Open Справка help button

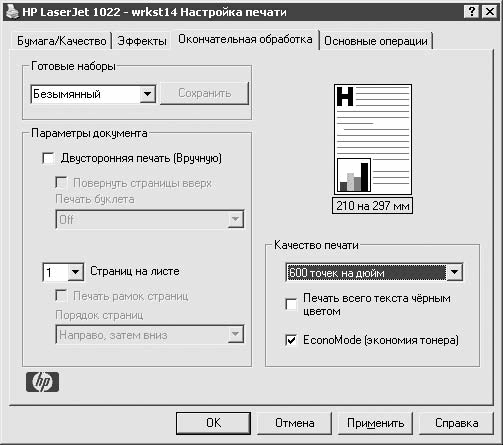click(456, 423)
